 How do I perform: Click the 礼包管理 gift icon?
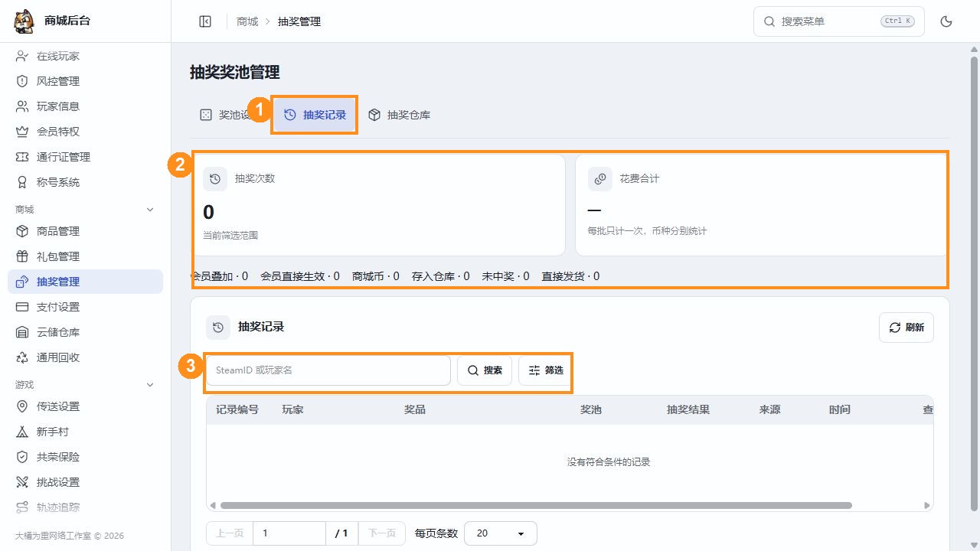[22, 256]
